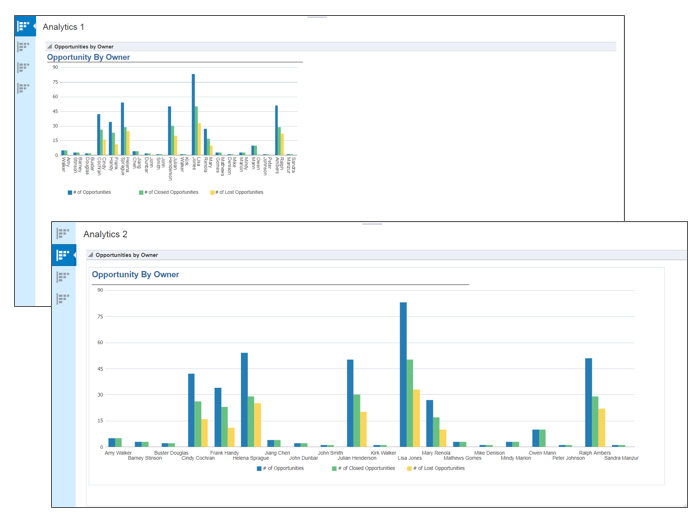Select Ralph Ambers yellow lost bar in Analytics 2
This screenshot has width=700, height=519.
602,428
